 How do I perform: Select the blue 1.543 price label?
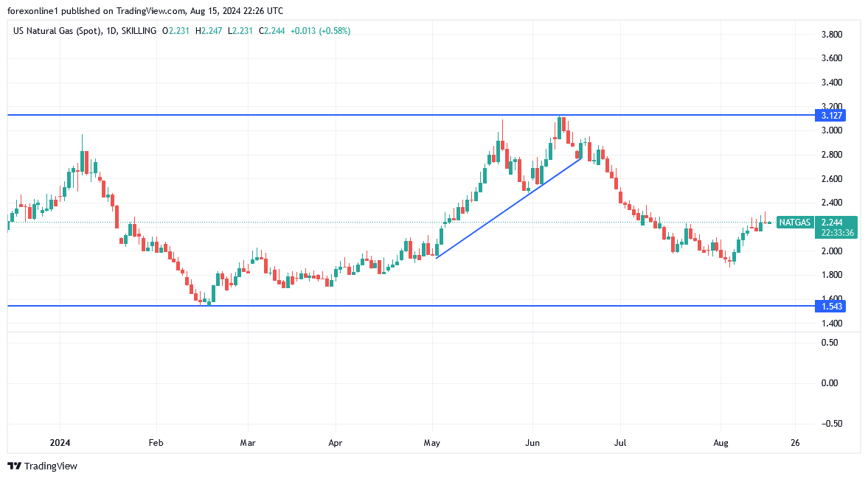(830, 307)
